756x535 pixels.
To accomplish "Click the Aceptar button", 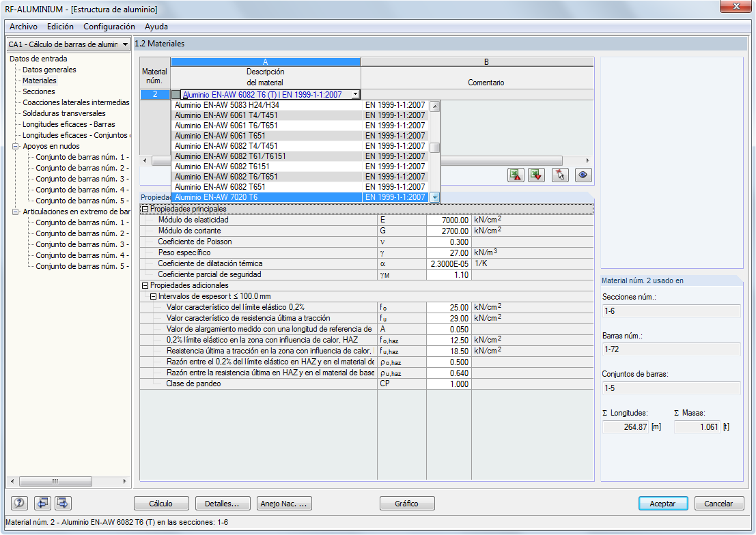I will coord(663,503).
